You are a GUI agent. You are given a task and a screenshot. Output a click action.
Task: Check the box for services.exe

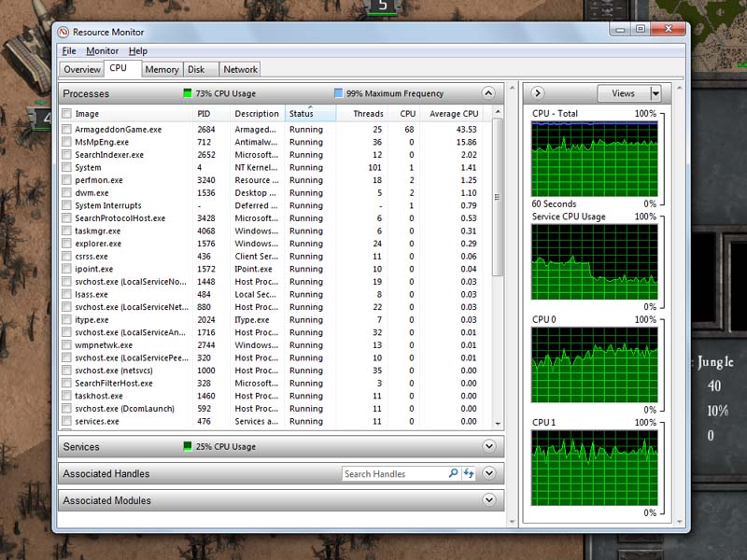click(x=66, y=422)
